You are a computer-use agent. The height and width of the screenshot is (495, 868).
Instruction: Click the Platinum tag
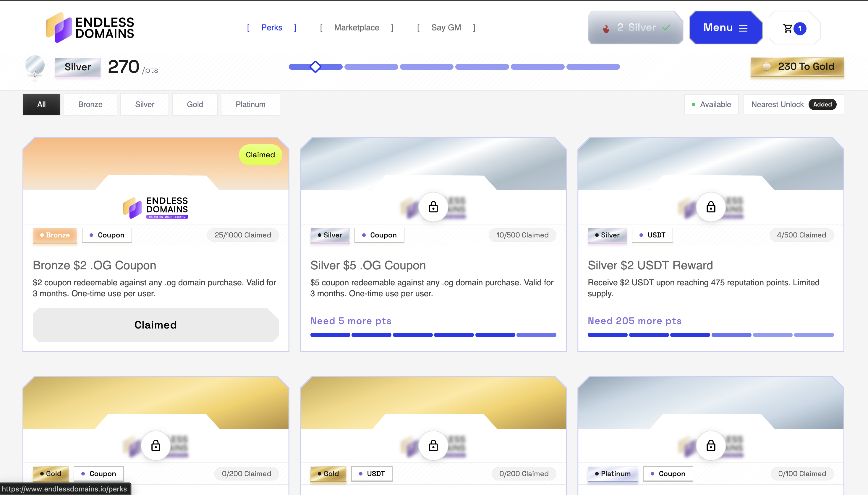click(x=613, y=474)
